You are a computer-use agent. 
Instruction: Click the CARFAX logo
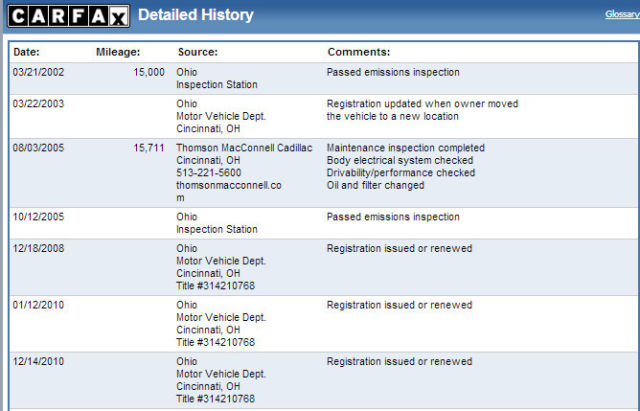pos(69,16)
